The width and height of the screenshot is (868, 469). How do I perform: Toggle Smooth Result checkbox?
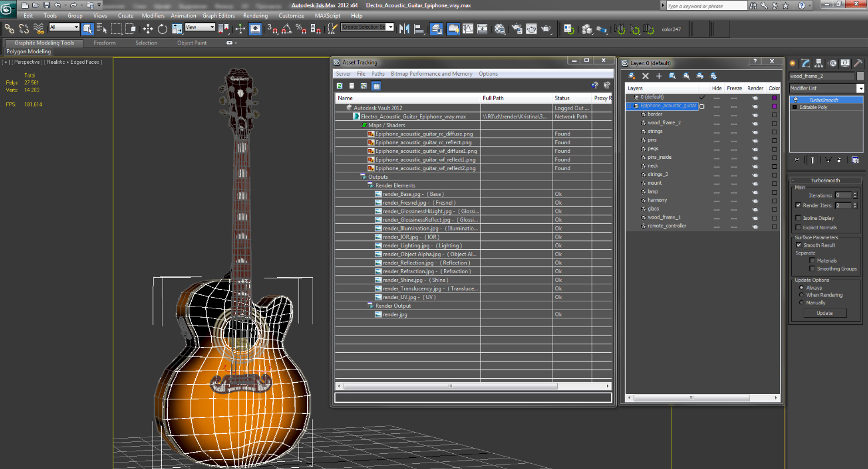coord(798,245)
